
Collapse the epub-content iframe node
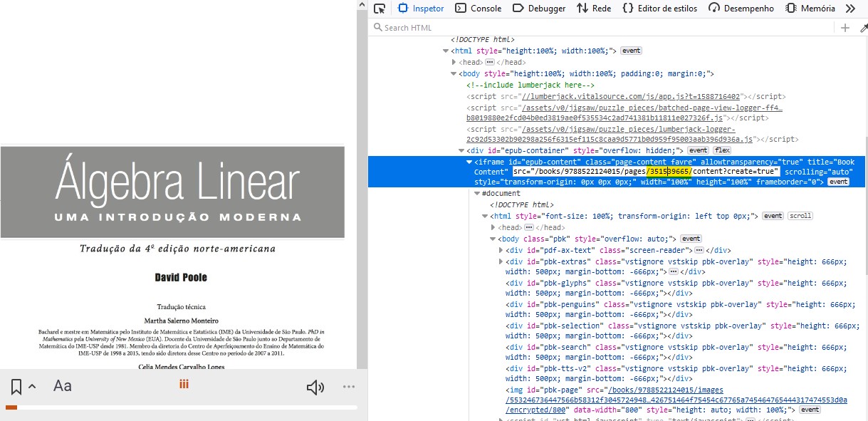click(469, 162)
